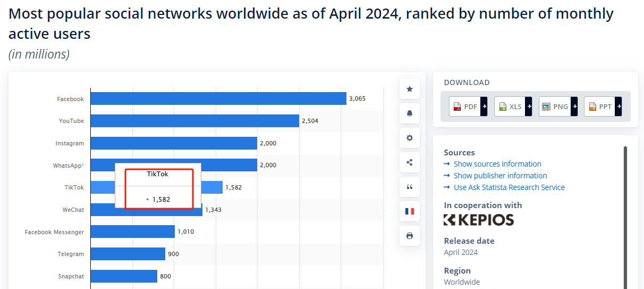Screen dimensions: 644x289
Task: Click the sidebar vertical scrollbar
Action: pyautogui.click(x=625, y=213)
